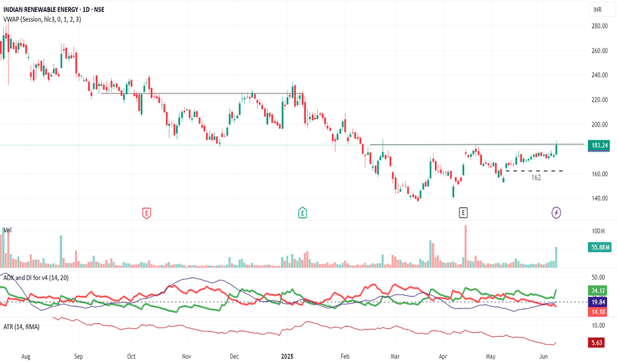617x364 pixels.
Task: Click the red 14.18 DI value label
Action: [x=598, y=312]
